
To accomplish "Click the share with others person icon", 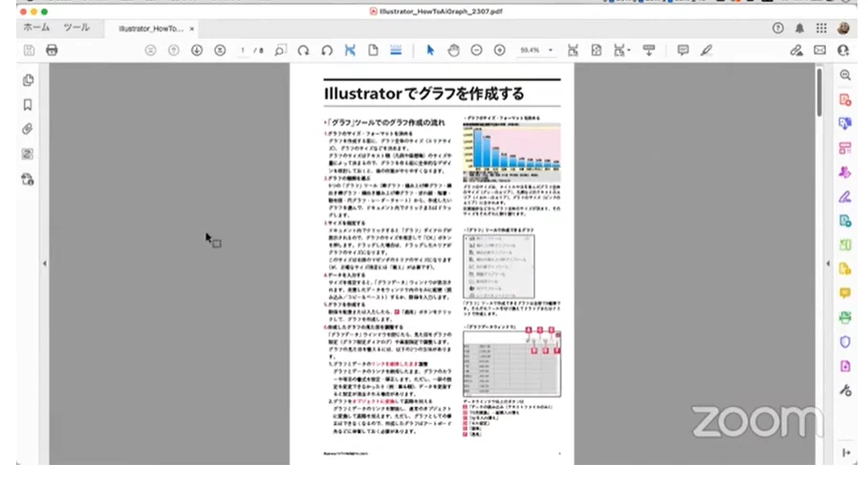I will click(x=843, y=51).
